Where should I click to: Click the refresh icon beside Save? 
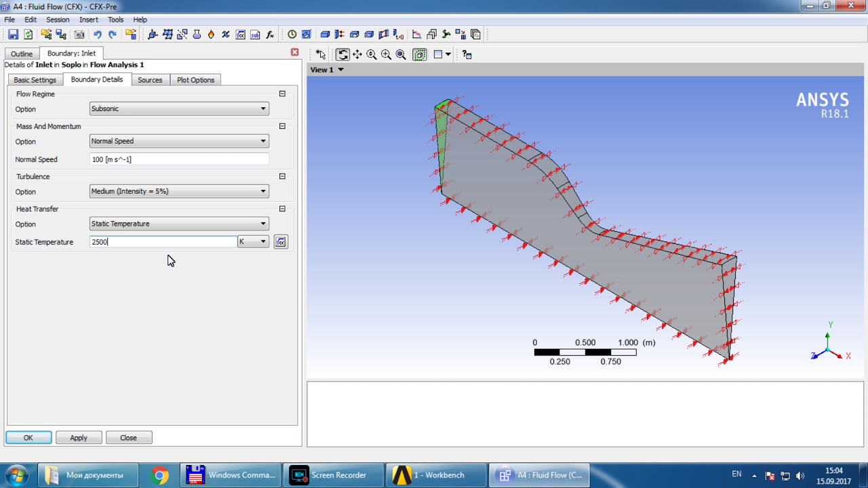tap(28, 35)
